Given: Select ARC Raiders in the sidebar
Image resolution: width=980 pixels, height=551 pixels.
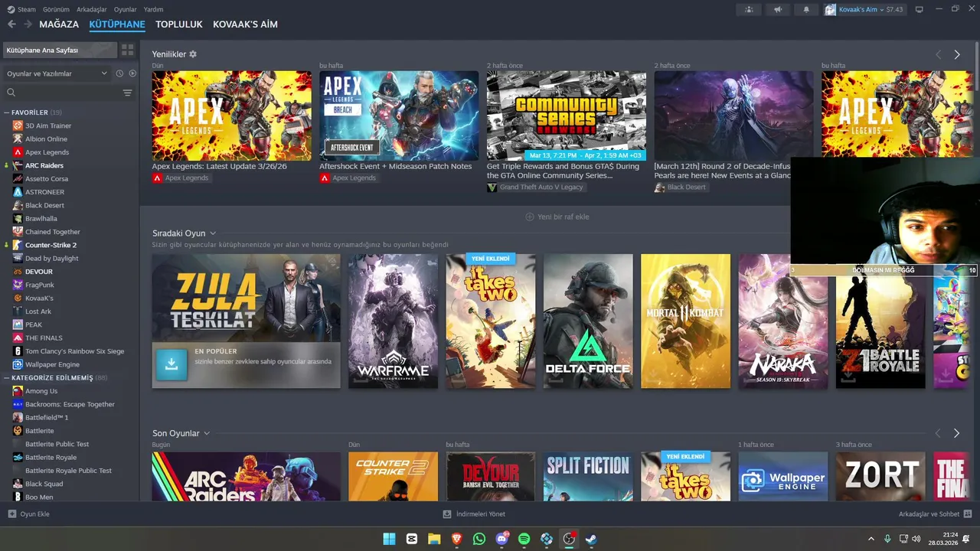Looking at the screenshot, I should click(x=44, y=165).
